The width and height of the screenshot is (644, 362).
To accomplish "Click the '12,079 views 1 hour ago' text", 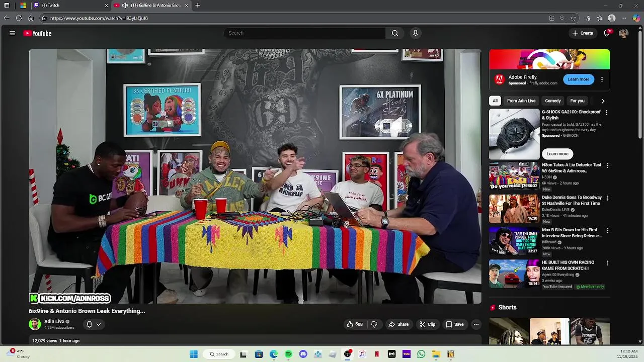I will click(x=56, y=341).
